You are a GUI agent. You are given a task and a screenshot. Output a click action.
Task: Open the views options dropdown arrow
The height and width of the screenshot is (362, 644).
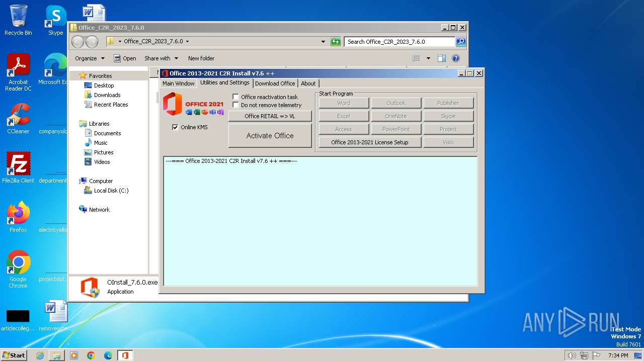point(428,58)
